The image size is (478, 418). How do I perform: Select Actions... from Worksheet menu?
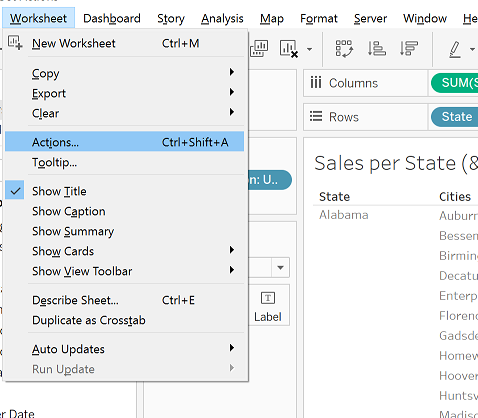[124, 142]
